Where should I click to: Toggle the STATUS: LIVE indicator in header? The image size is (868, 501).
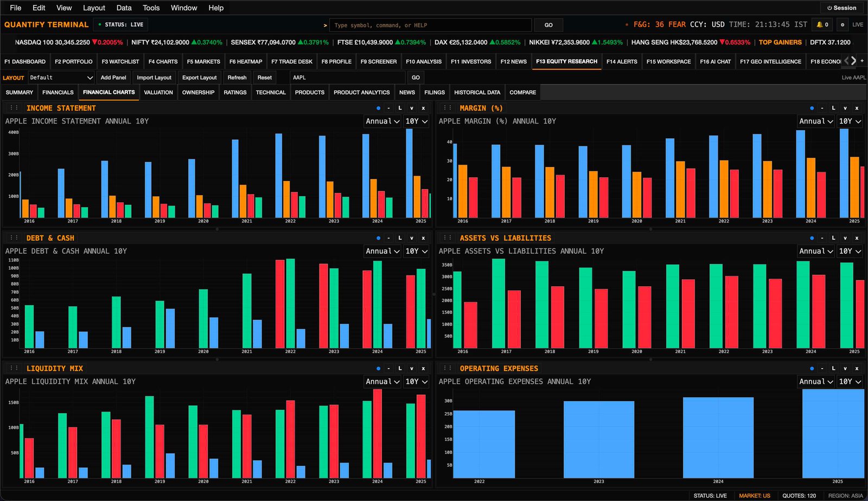point(120,24)
